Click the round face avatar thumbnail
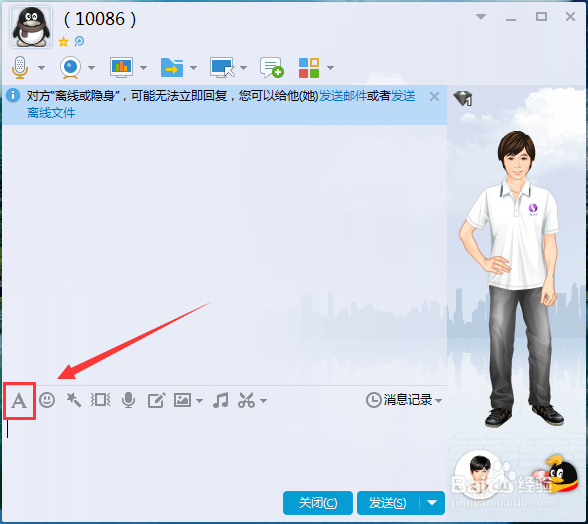The image size is (588, 524). (480, 474)
